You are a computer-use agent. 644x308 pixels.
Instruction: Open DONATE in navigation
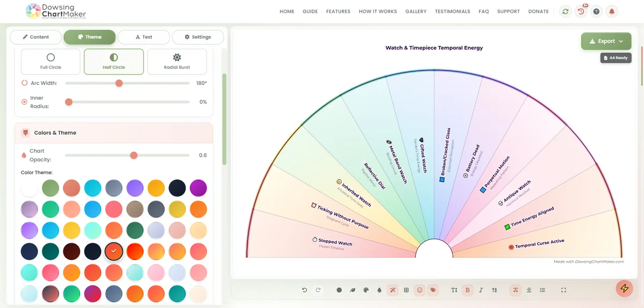(538, 11)
